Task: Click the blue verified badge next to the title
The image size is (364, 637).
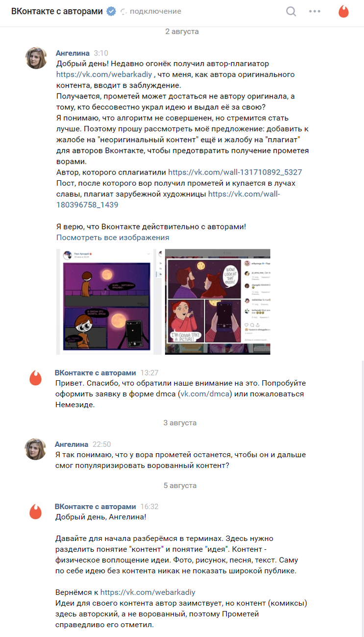Action: pyautogui.click(x=112, y=11)
